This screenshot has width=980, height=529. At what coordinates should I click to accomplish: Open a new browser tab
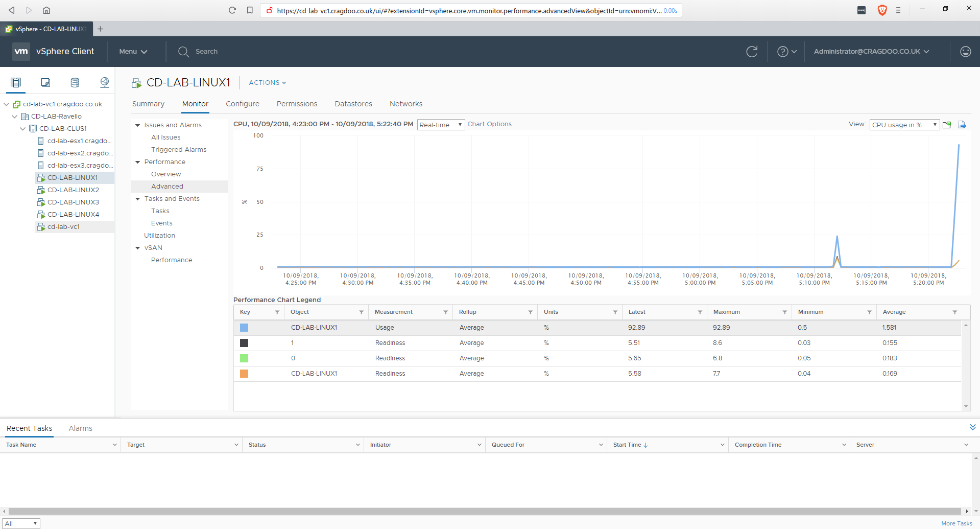101,29
